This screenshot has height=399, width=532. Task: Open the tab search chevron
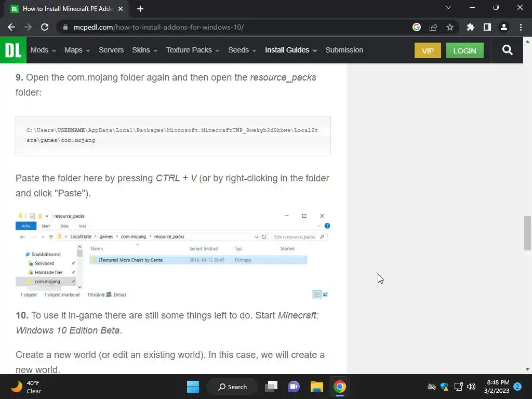pos(448,7)
